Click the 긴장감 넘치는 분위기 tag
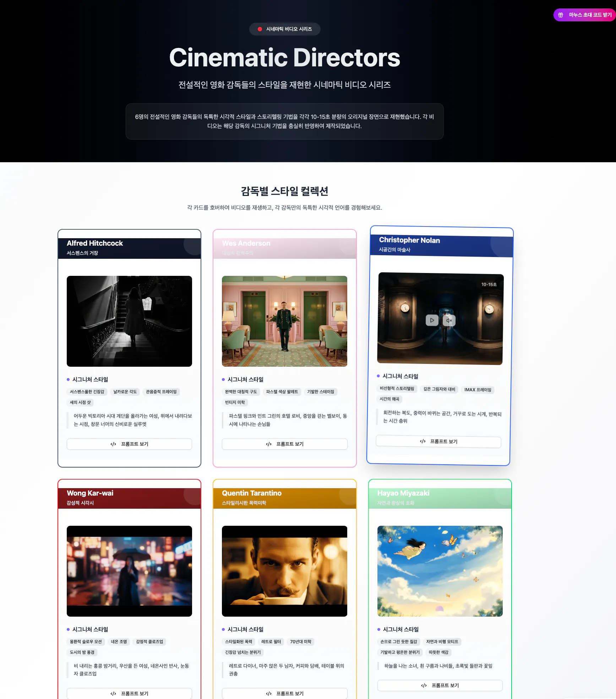This screenshot has width=616, height=699. 243,652
